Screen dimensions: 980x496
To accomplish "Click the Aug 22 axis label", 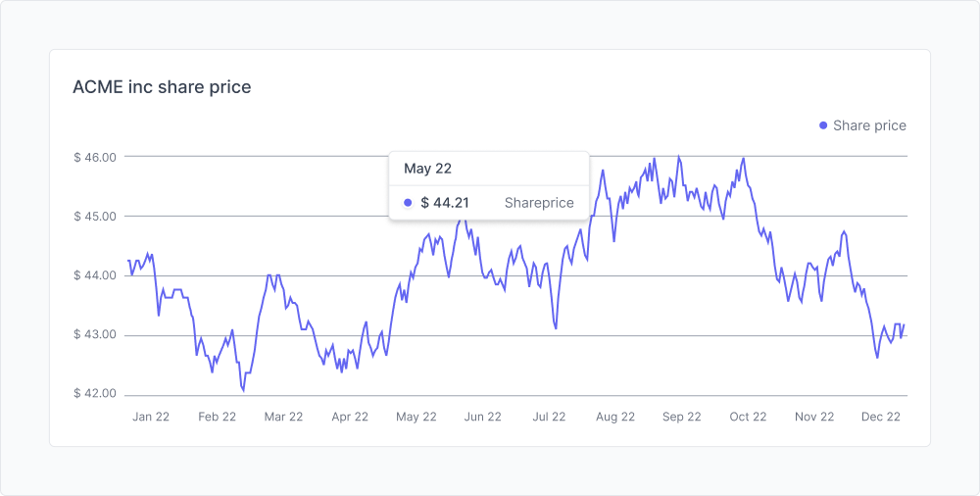I will point(615,417).
